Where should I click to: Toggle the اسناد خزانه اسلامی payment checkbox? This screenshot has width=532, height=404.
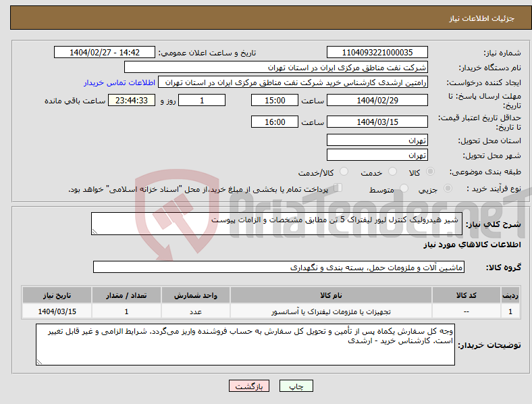(338, 188)
